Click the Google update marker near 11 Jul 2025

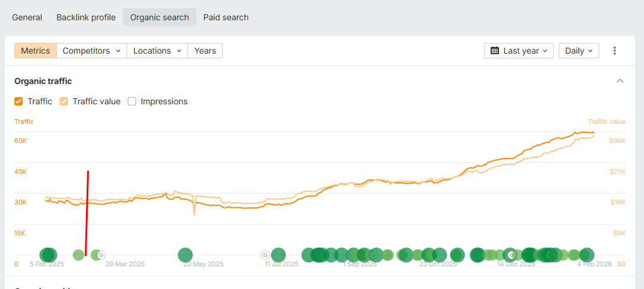265,255
